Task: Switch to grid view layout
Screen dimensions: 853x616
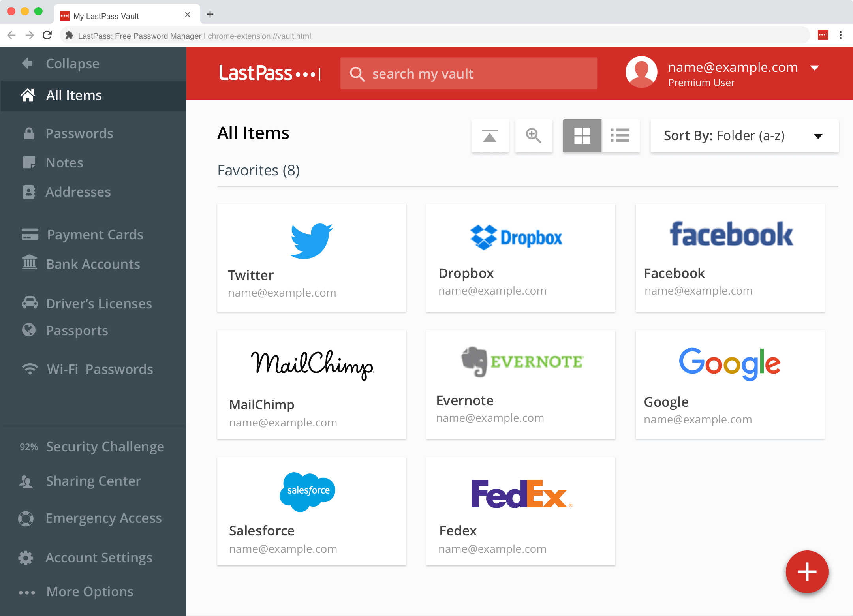Action: (582, 136)
